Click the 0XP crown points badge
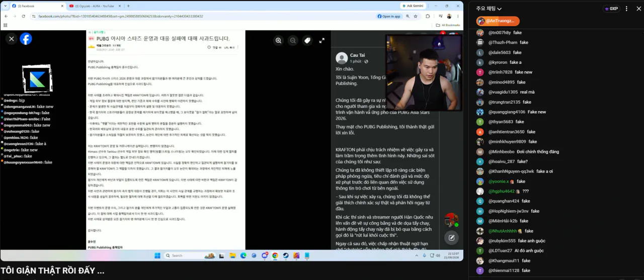Screen dimensions: 644x280 pyautogui.click(x=611, y=9)
